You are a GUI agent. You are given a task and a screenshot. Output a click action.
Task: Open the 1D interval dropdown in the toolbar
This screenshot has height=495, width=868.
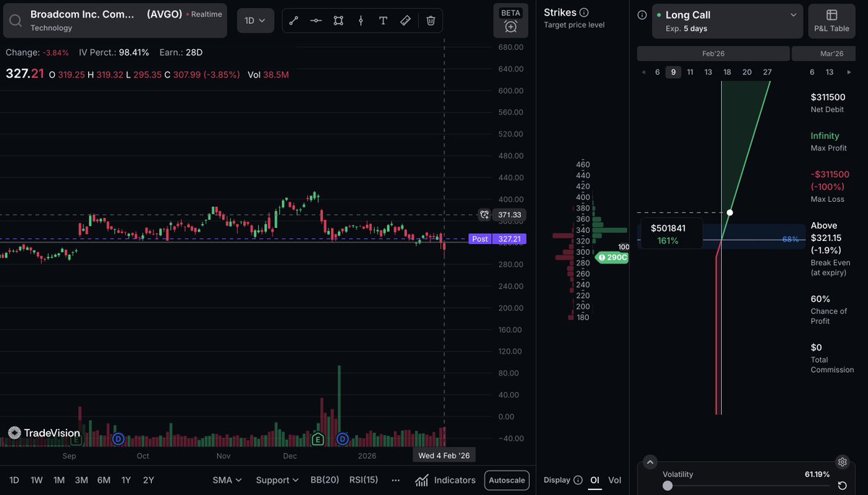click(255, 20)
